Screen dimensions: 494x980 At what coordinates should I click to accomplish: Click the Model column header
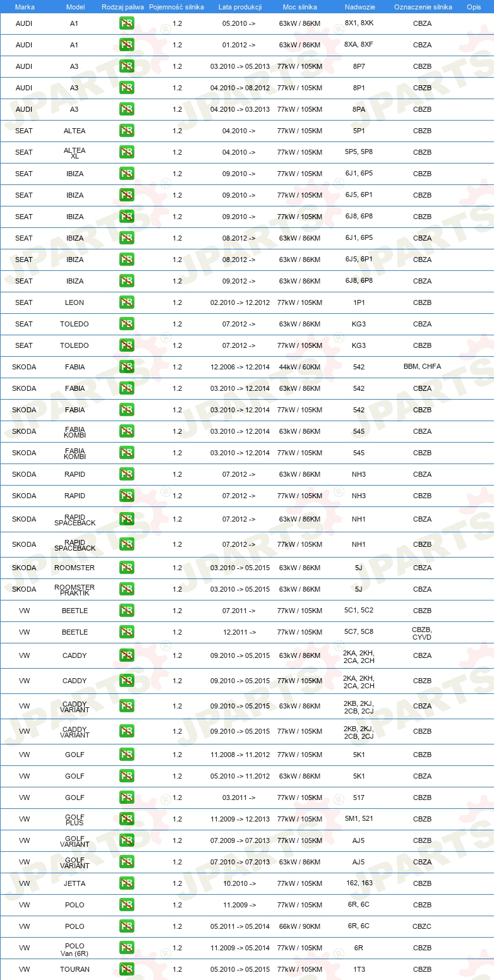coord(75,7)
